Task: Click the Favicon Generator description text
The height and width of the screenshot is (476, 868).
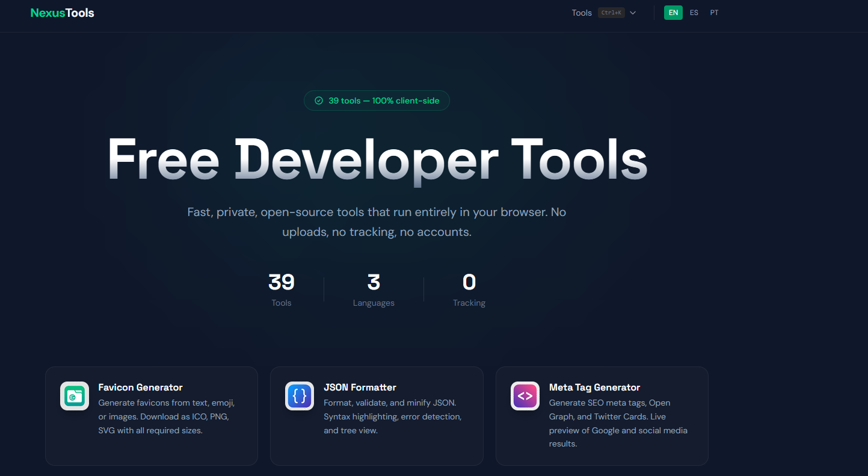Action: [167, 416]
